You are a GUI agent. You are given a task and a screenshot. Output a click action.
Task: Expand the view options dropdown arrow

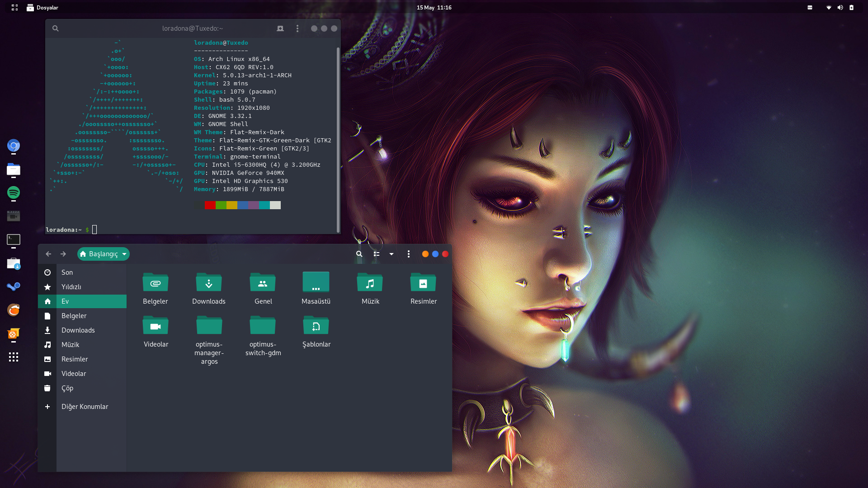tap(392, 254)
